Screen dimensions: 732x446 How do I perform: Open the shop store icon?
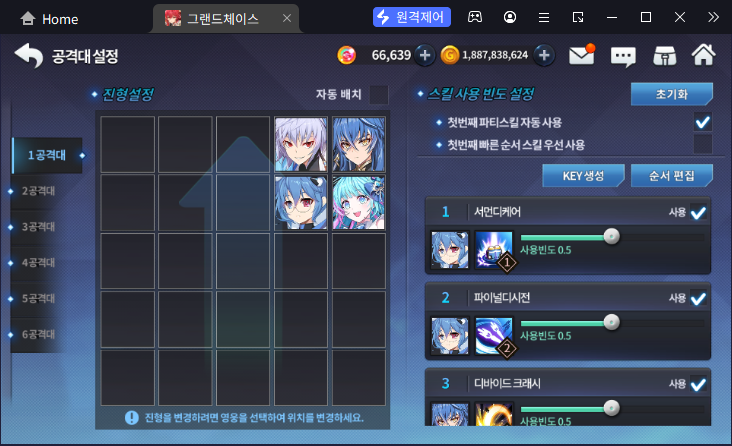pyautogui.click(x=665, y=56)
